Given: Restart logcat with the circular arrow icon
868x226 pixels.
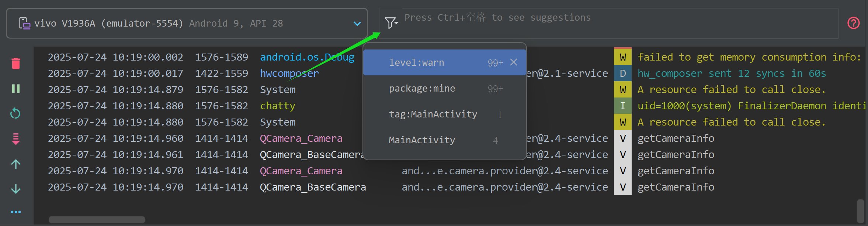Looking at the screenshot, I should tap(15, 113).
